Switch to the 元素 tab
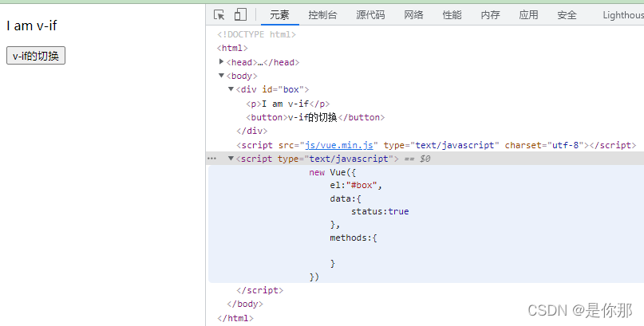Viewport: 644px width, 326px height. pyautogui.click(x=279, y=15)
